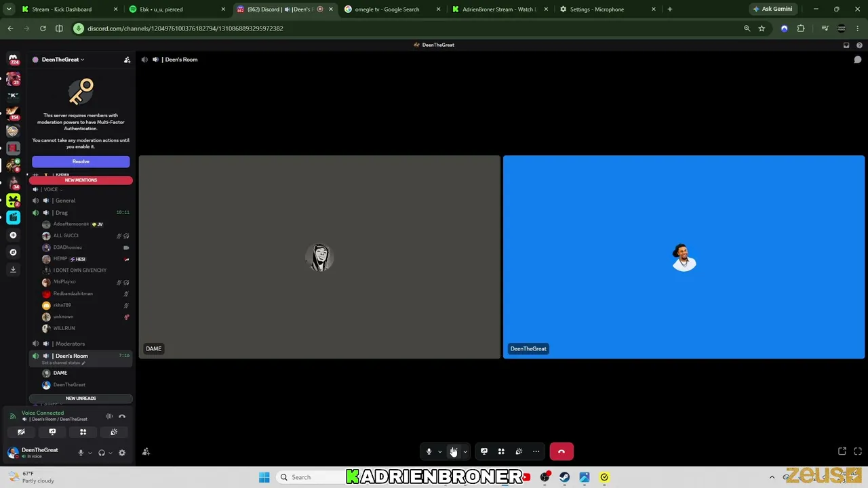Toggle microphone mute in call controls
This screenshot has width=868, height=488.
pyautogui.click(x=429, y=451)
